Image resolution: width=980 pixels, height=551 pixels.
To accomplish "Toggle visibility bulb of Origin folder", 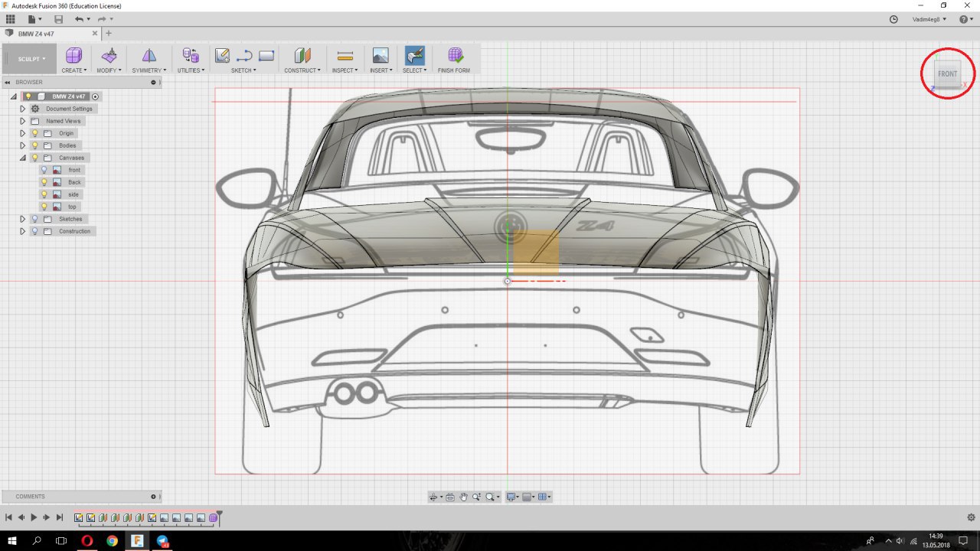I will point(34,133).
